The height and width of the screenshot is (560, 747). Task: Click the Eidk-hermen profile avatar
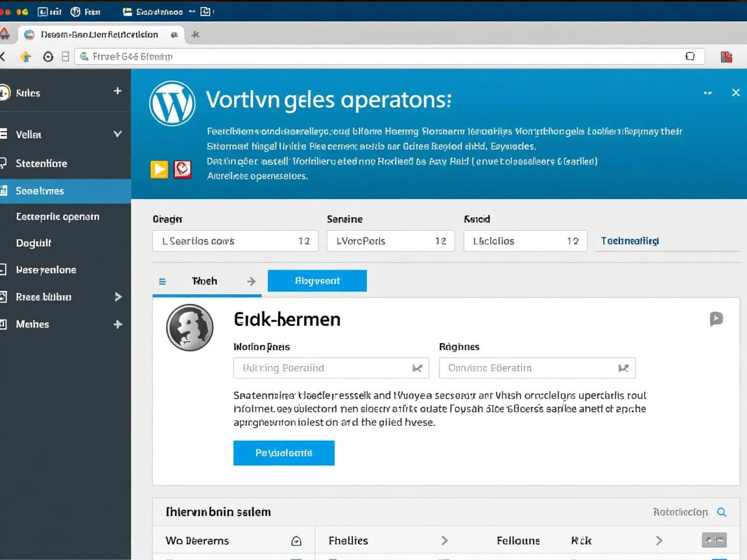(190, 327)
